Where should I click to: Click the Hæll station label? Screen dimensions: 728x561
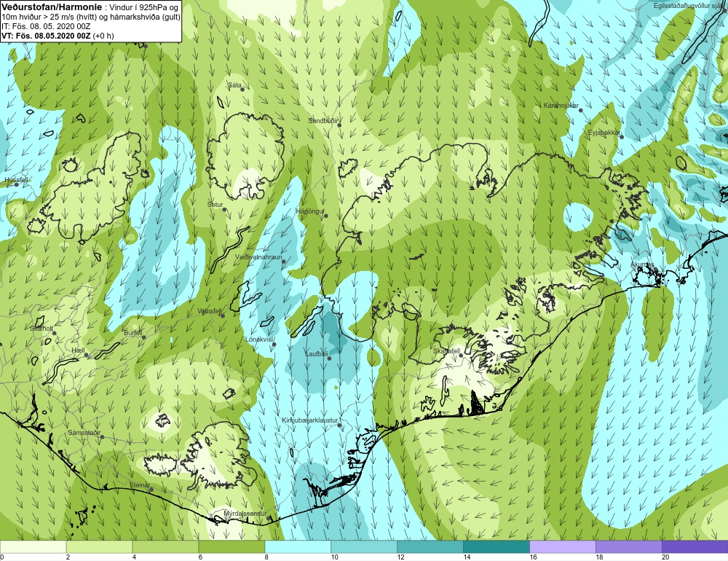pyautogui.click(x=78, y=350)
